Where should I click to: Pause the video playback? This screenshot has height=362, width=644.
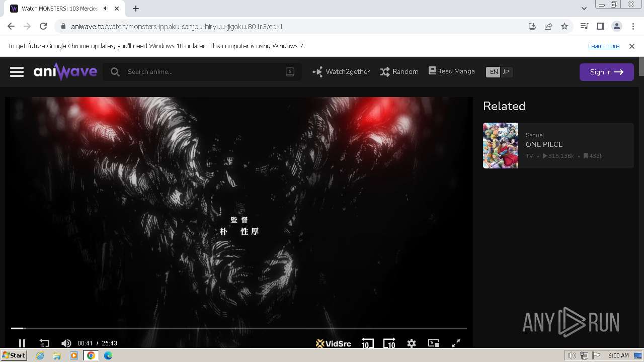(x=22, y=343)
